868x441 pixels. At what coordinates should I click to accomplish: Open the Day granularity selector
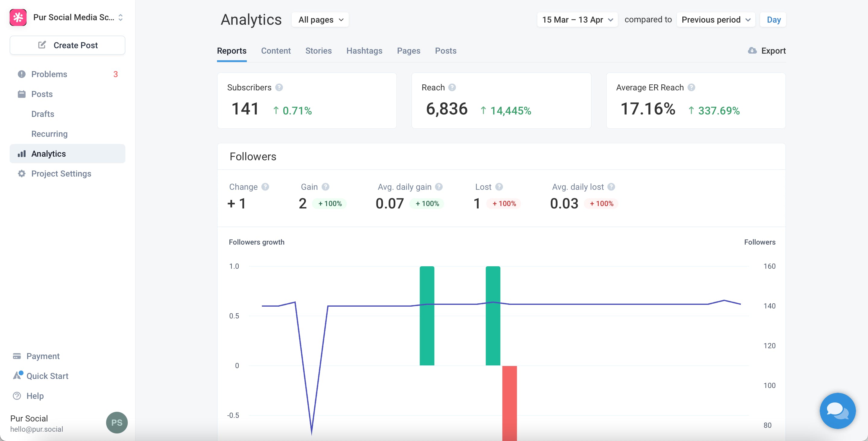(x=773, y=20)
